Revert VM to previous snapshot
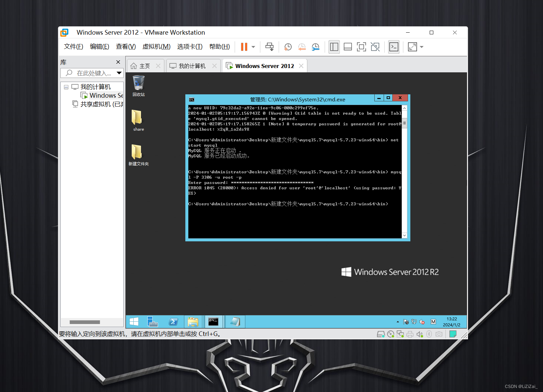 pos(302,47)
